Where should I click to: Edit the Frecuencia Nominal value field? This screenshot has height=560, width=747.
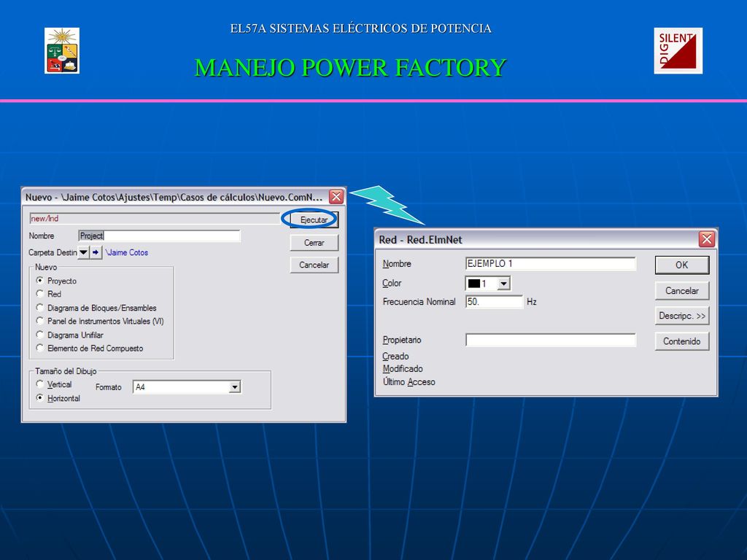click(x=494, y=301)
